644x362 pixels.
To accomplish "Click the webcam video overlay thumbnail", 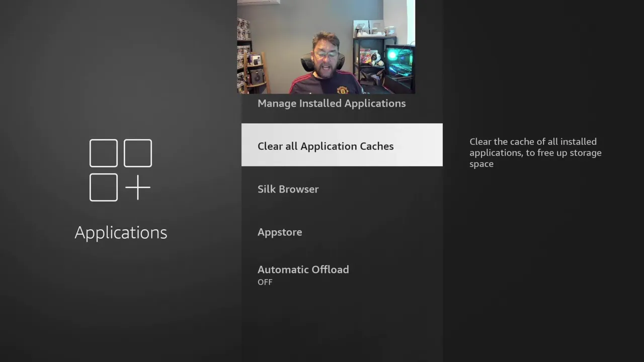I will pyautogui.click(x=326, y=47).
